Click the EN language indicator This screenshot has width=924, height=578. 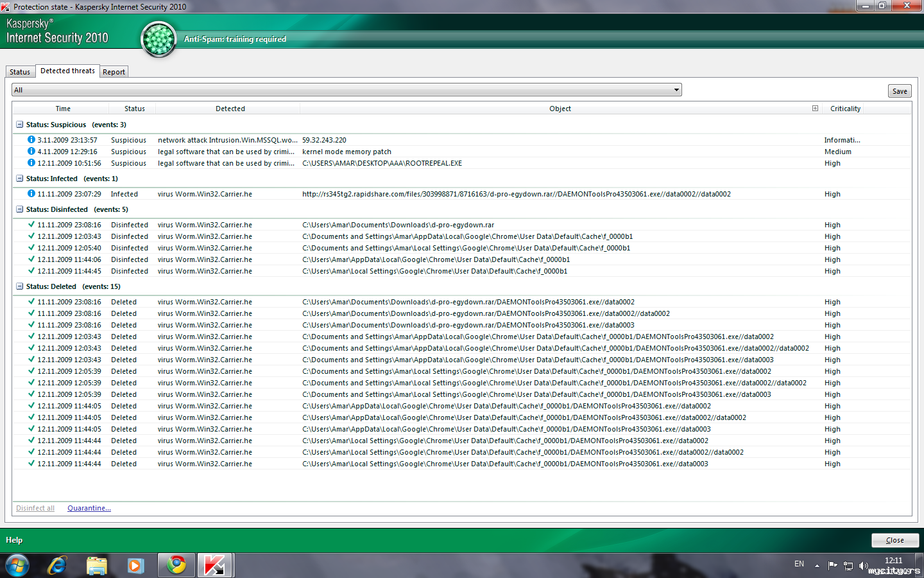click(x=799, y=564)
